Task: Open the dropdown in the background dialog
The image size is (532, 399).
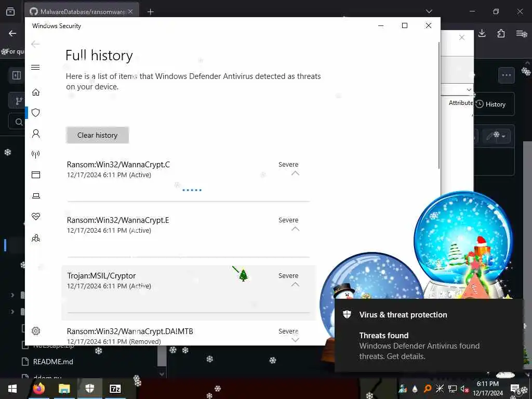Action: point(469,90)
